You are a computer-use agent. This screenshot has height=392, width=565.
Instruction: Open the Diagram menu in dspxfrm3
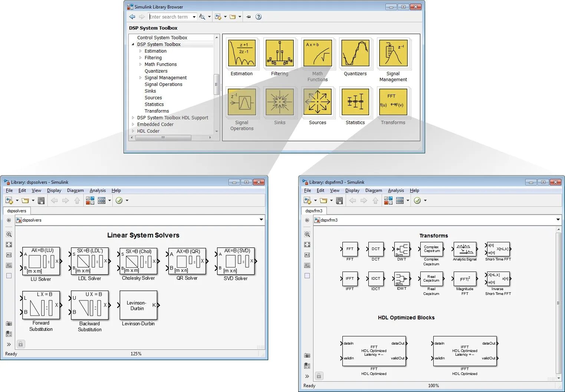coord(374,190)
